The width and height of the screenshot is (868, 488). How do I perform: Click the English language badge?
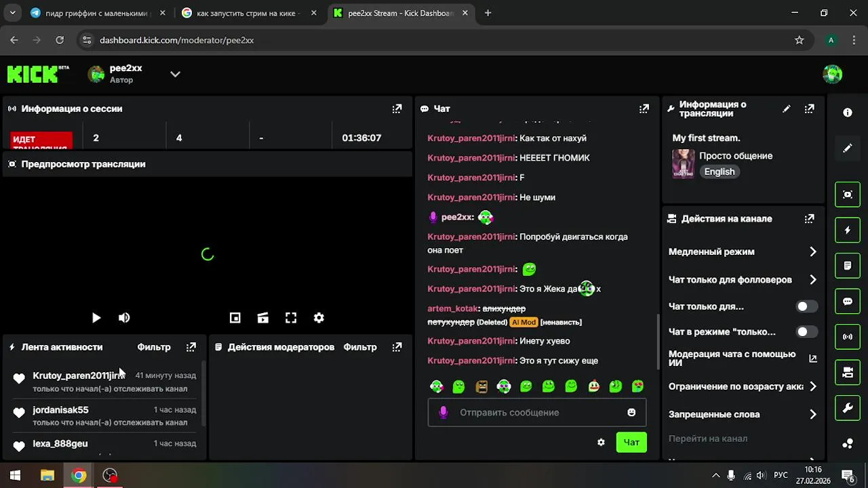(719, 172)
